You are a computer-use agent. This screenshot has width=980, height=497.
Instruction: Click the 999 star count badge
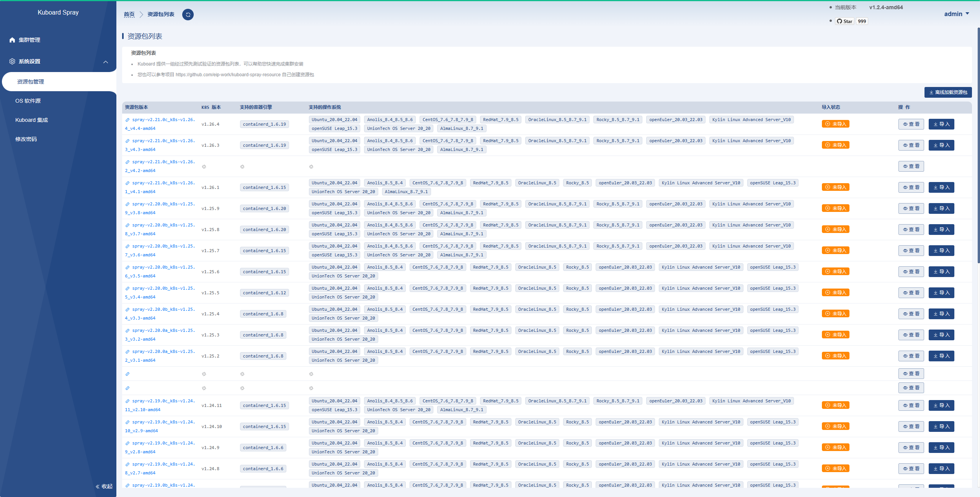(x=862, y=21)
